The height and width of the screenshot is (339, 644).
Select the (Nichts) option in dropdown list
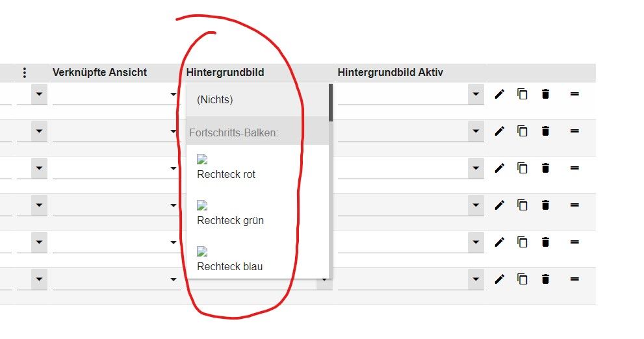click(x=215, y=100)
